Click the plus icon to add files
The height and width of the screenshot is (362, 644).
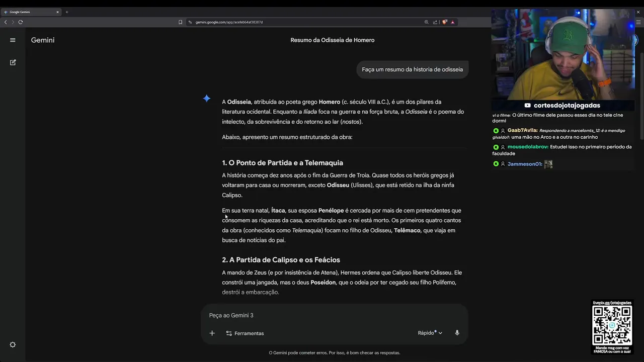212,333
